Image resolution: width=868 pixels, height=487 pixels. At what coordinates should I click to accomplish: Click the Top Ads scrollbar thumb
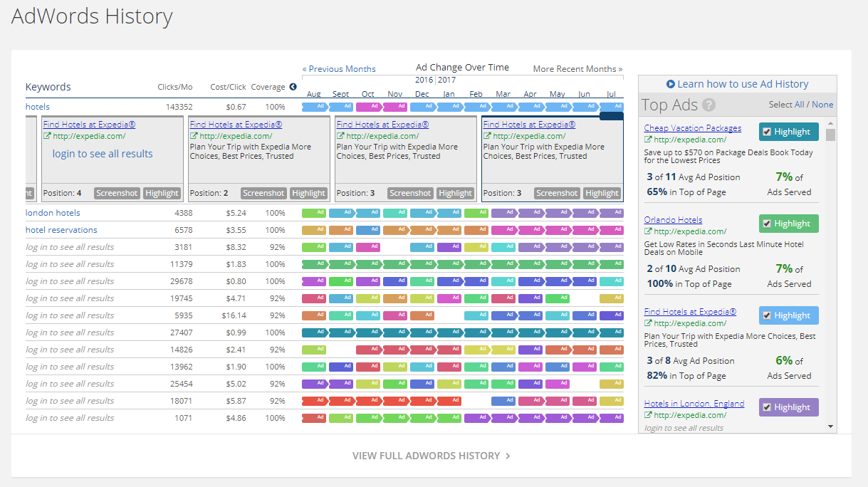point(830,135)
